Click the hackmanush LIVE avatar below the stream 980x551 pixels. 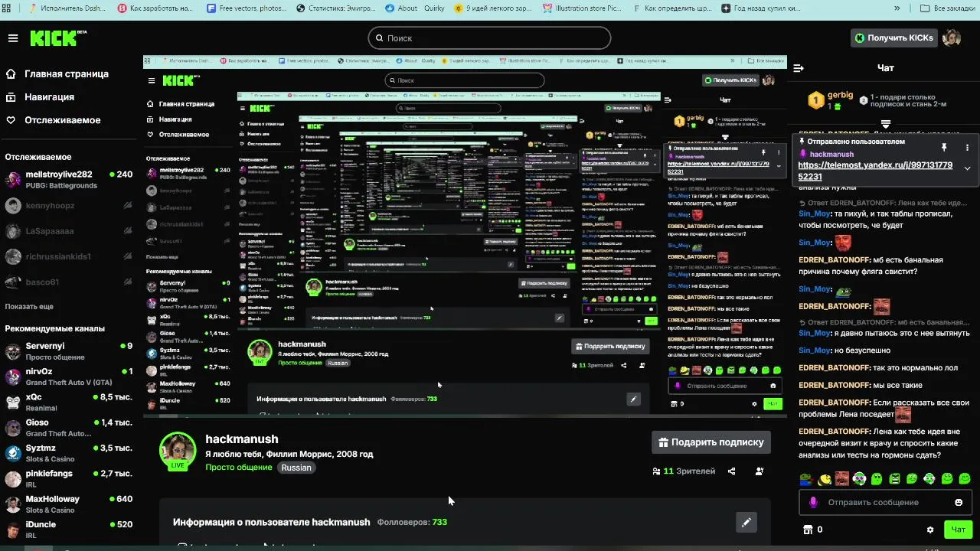point(178,450)
